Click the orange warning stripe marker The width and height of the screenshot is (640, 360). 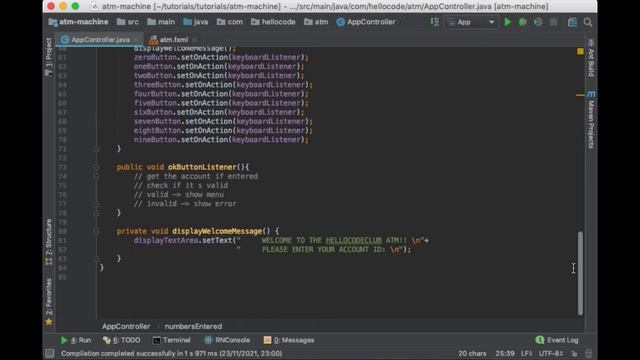click(x=580, y=95)
